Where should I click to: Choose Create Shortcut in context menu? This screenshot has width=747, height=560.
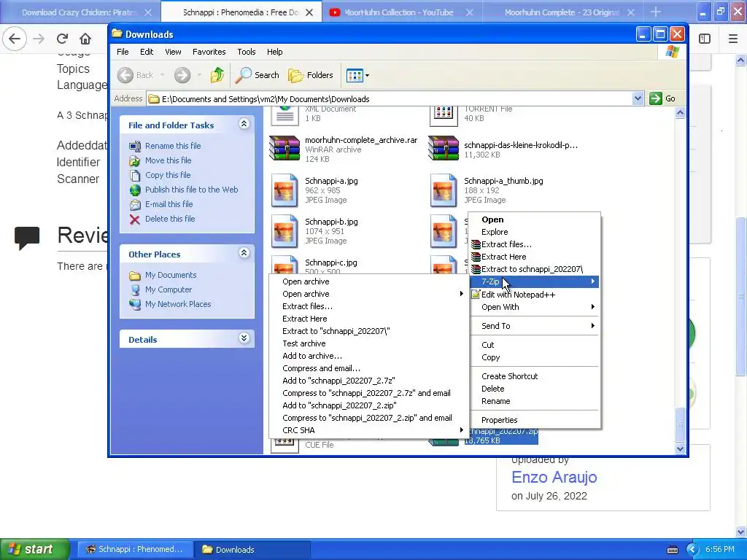(x=535, y=376)
